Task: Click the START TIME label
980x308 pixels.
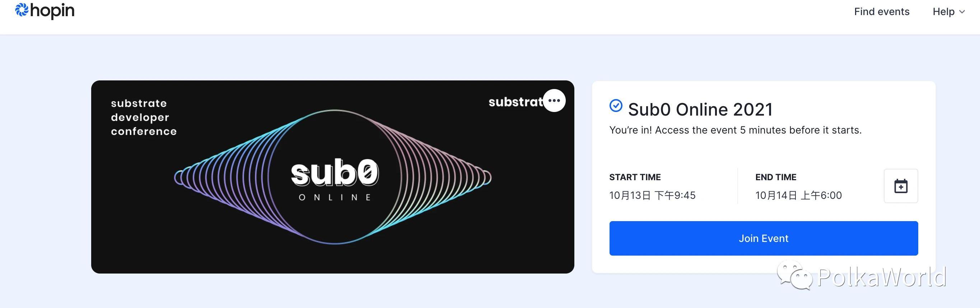Action: pyautogui.click(x=635, y=177)
